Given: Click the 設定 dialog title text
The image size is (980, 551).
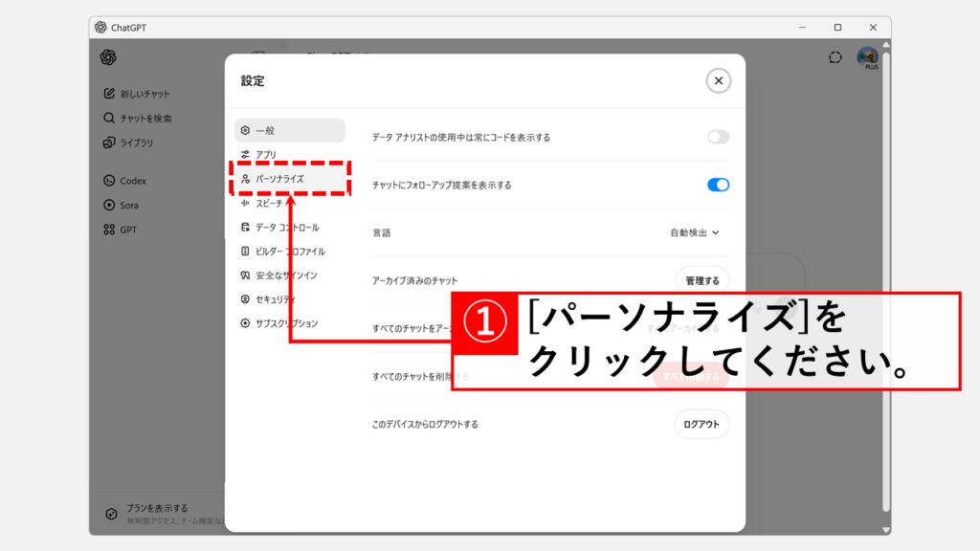Looking at the screenshot, I should pos(253,80).
